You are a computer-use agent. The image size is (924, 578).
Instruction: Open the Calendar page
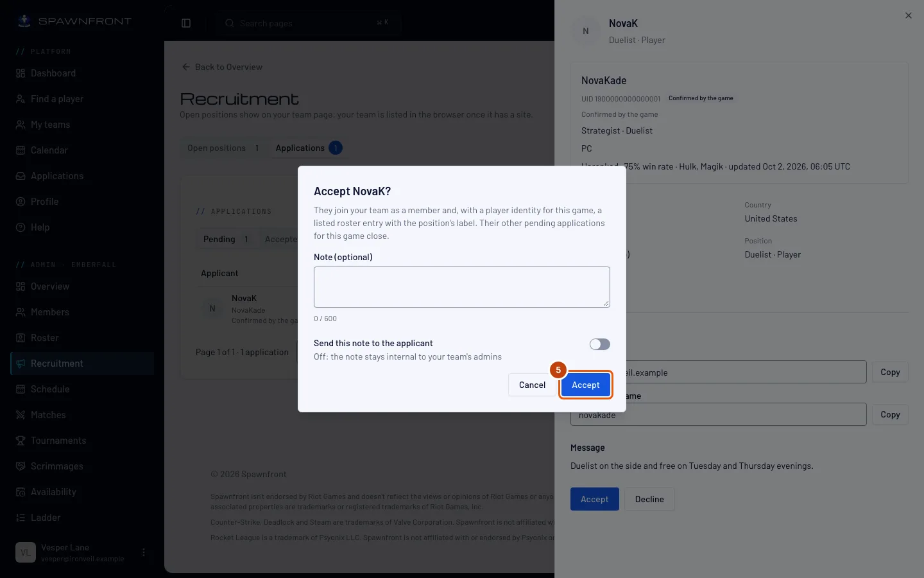pos(82,150)
